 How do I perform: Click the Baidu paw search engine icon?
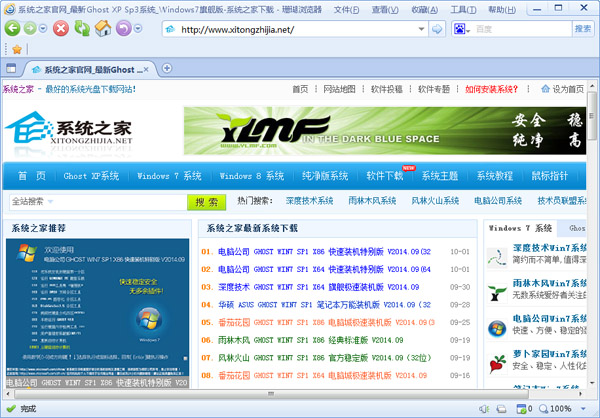[459, 29]
